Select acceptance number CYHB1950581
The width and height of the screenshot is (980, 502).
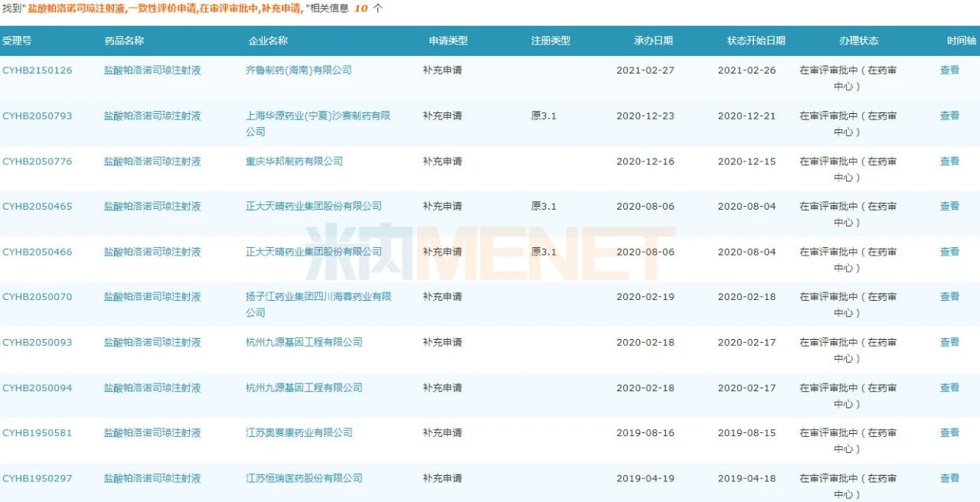point(38,433)
